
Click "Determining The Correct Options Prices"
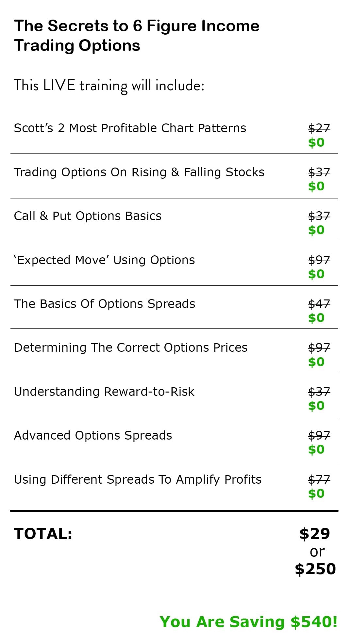[130, 347]
